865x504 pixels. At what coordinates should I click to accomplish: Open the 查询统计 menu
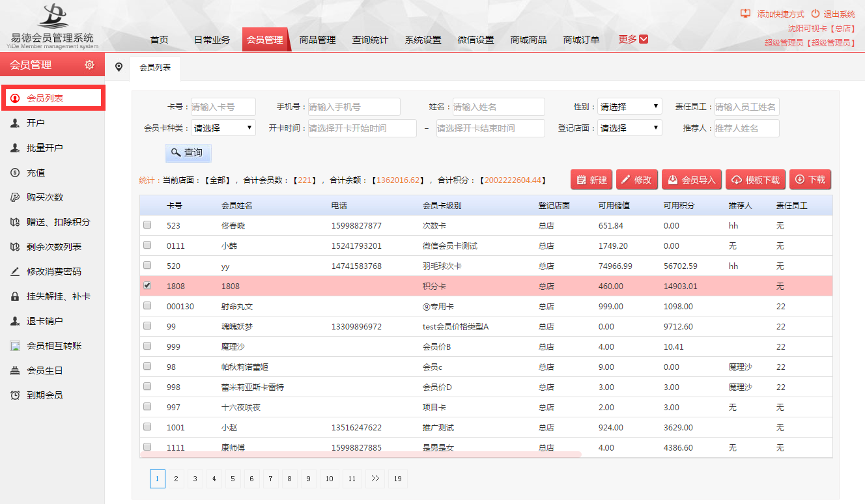pyautogui.click(x=370, y=40)
